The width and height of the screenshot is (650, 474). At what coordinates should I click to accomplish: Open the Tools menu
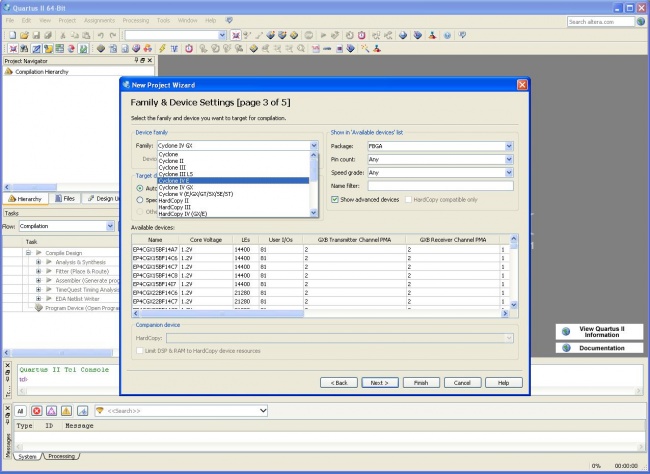(163, 20)
